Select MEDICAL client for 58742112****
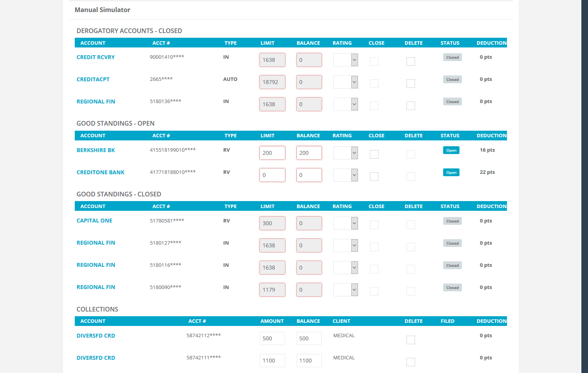Image resolution: width=588 pixels, height=373 pixels. pos(344,336)
